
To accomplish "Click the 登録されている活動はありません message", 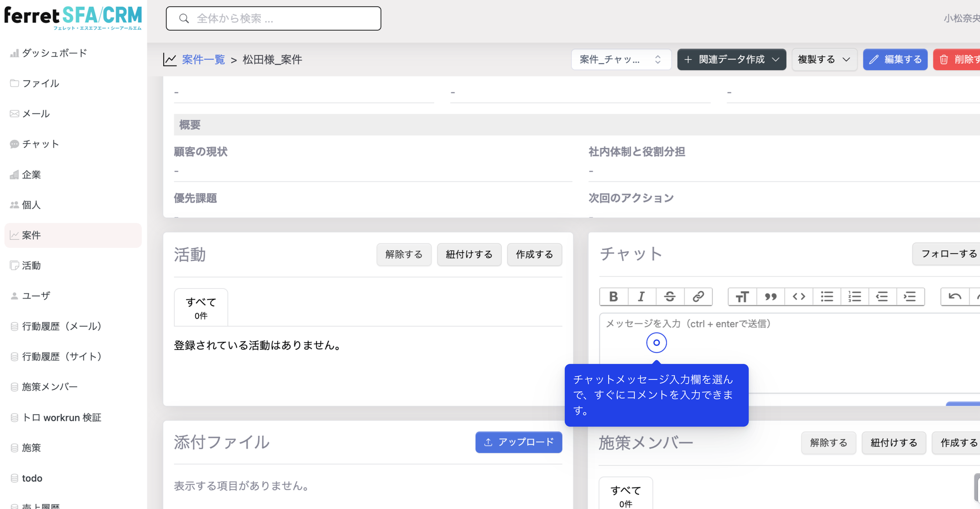I will coord(258,345).
